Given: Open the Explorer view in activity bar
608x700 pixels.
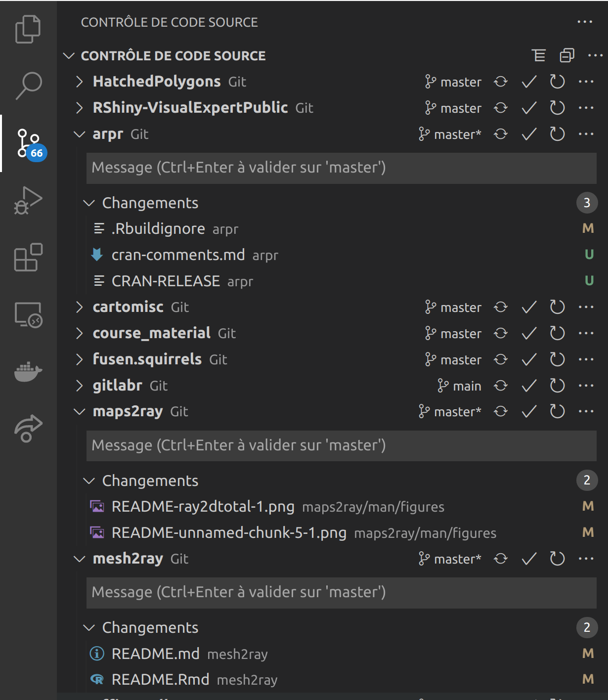Looking at the screenshot, I should pyautogui.click(x=28, y=29).
